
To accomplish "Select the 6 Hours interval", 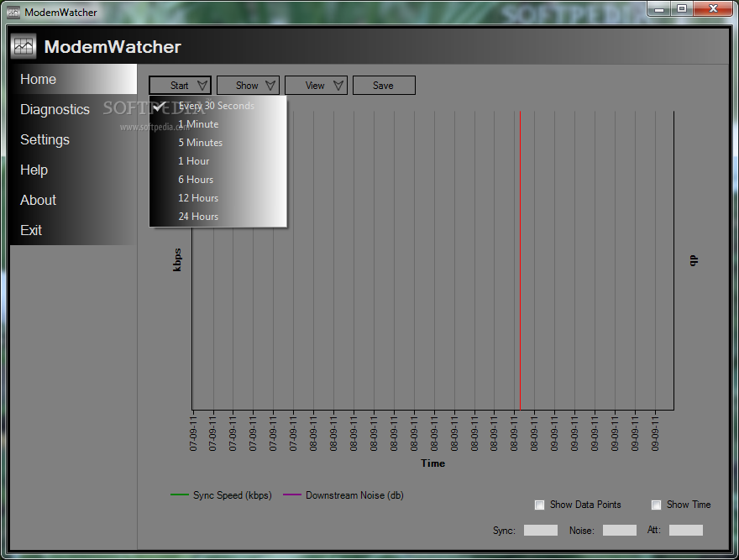I will (218, 180).
